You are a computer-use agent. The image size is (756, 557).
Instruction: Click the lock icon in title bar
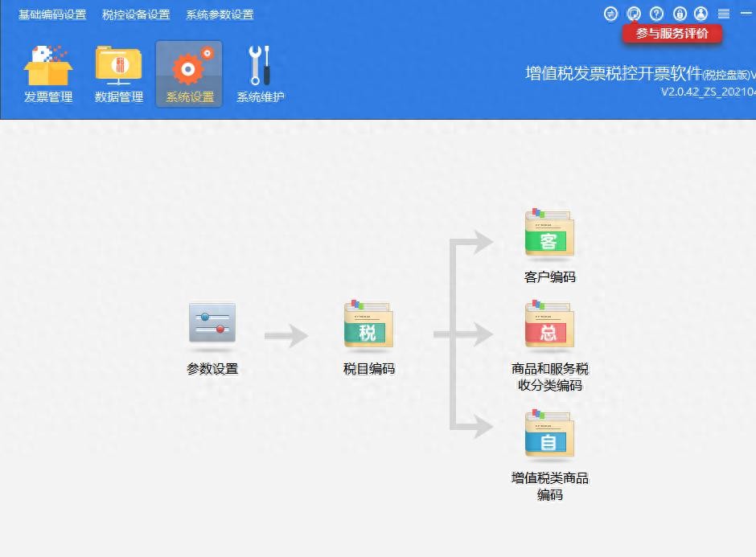click(680, 14)
